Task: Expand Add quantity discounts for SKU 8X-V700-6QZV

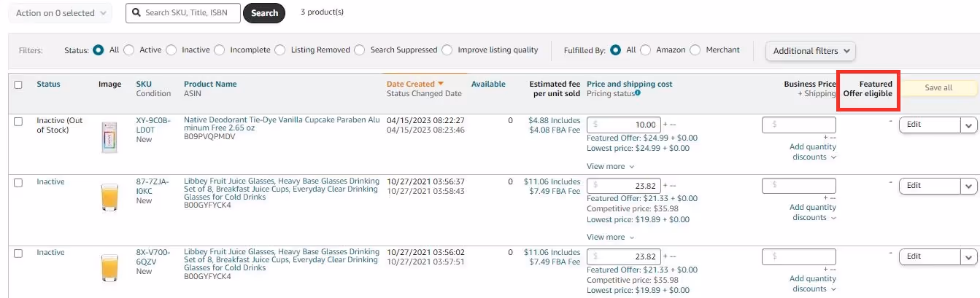Action: 813,283
